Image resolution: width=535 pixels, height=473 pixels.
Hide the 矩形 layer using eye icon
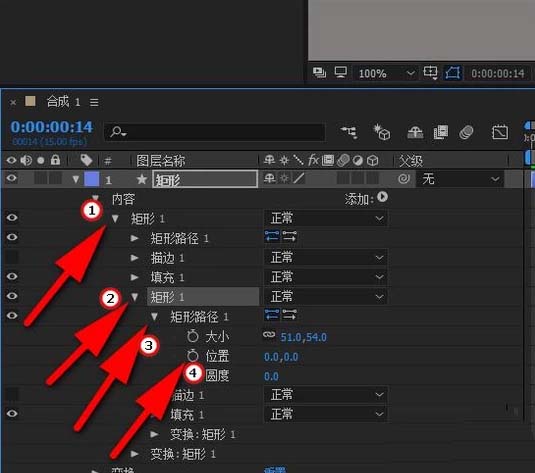click(x=12, y=178)
